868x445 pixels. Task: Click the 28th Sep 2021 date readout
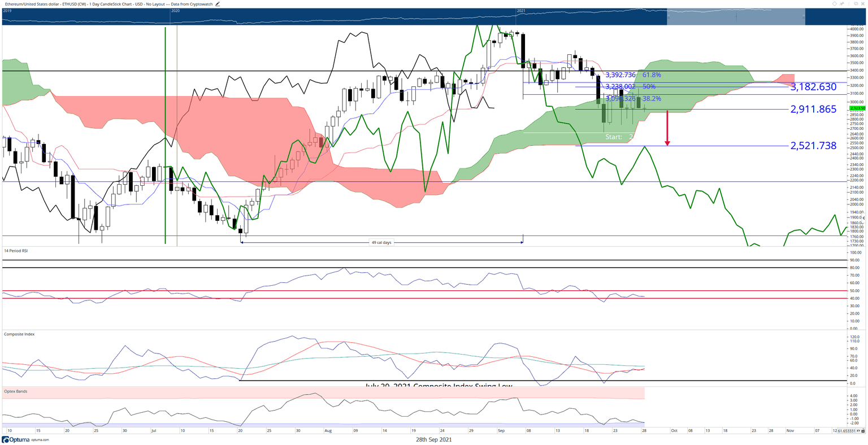coord(433,439)
